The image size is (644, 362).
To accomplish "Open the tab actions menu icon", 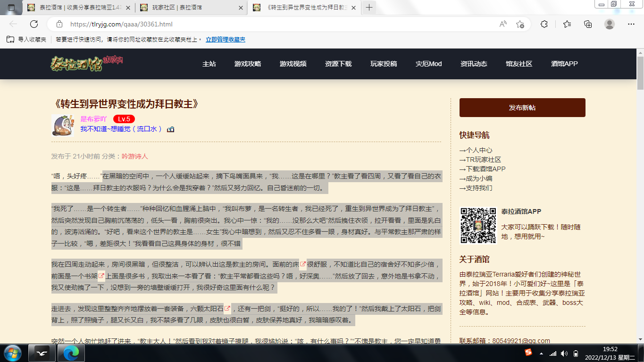I will click(x=11, y=8).
